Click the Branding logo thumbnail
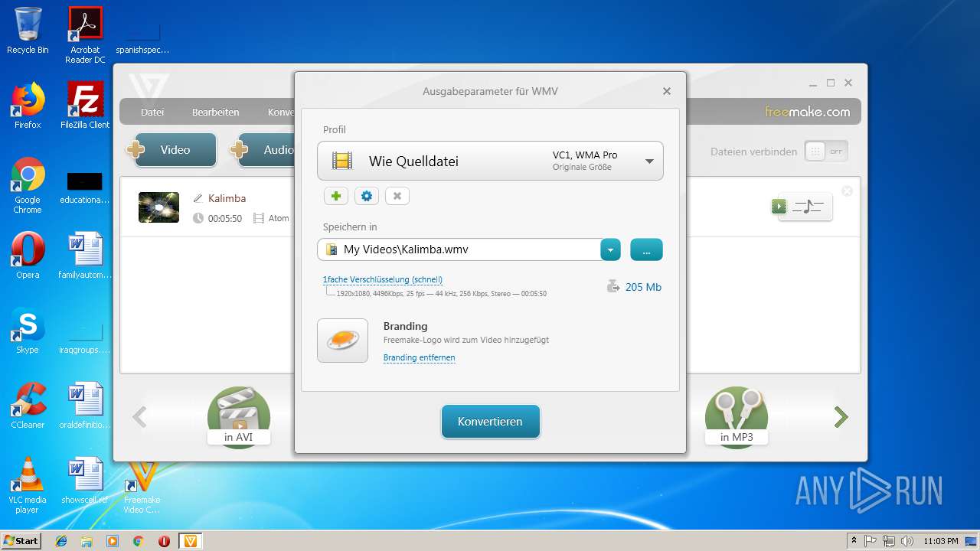 pyautogui.click(x=342, y=341)
